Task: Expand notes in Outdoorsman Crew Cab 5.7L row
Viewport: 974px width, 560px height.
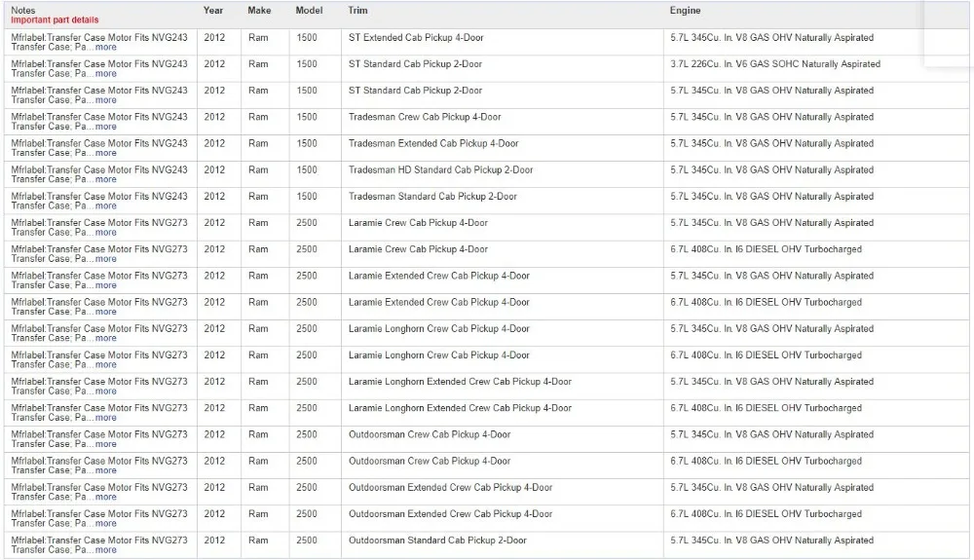Action: 105,444
